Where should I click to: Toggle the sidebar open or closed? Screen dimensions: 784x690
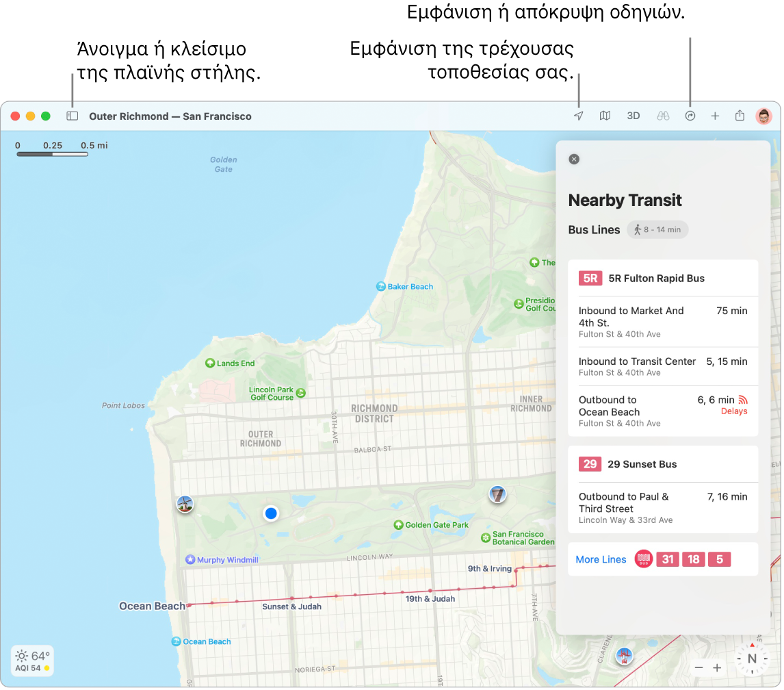coord(73,116)
